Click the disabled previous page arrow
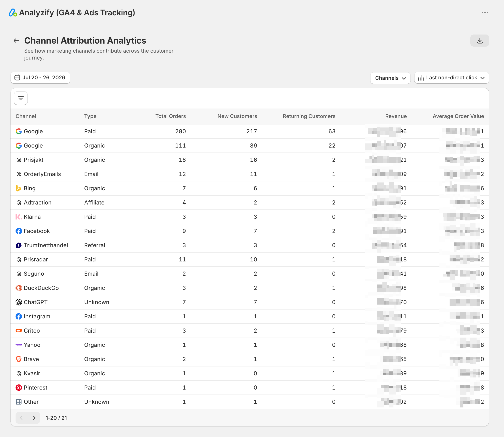 22,418
